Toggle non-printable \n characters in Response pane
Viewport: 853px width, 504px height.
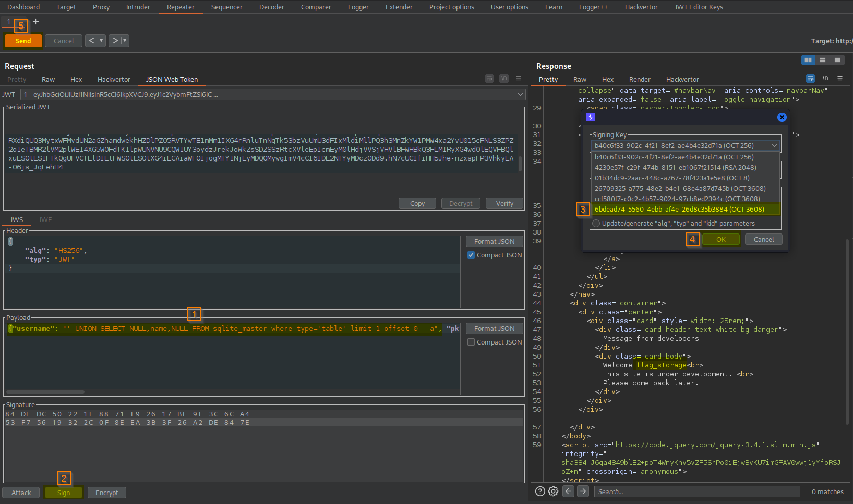(x=825, y=78)
